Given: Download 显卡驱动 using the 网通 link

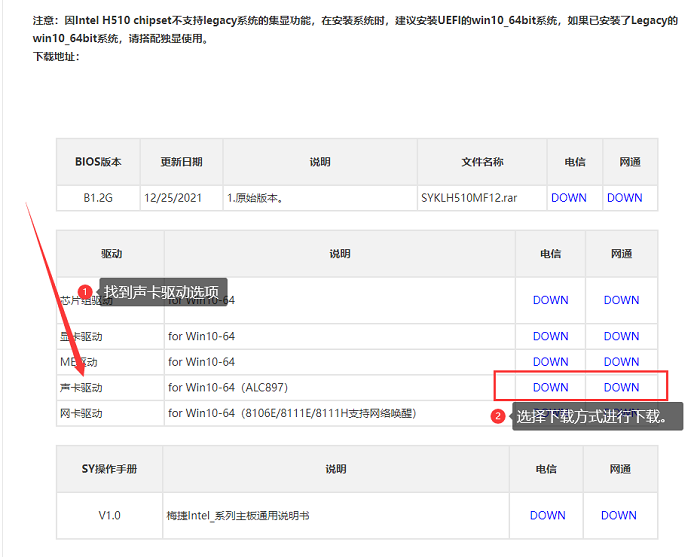Looking at the screenshot, I should click(621, 336).
